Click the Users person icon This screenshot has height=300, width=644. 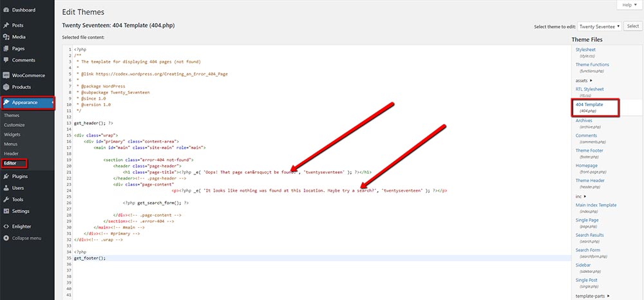point(6,188)
